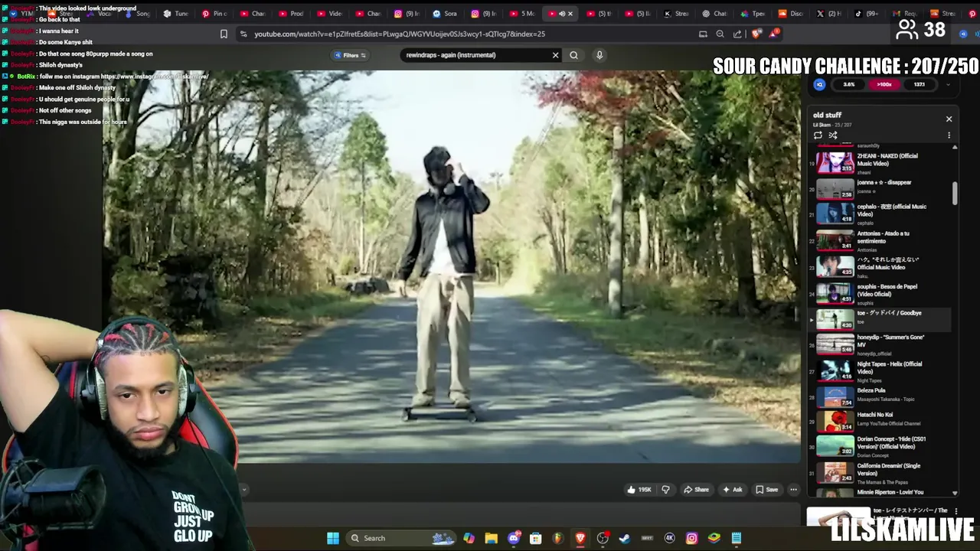The height and width of the screenshot is (551, 980).
Task: Toggle playlist loop icon in old stuff panel
Action: click(818, 135)
